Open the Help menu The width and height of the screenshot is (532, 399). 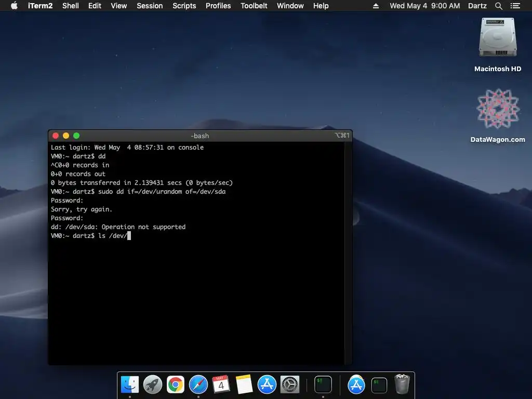point(321,6)
